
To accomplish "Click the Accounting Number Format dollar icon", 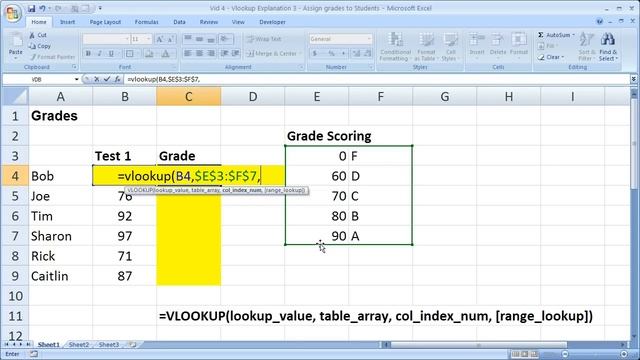I will coord(315,53).
